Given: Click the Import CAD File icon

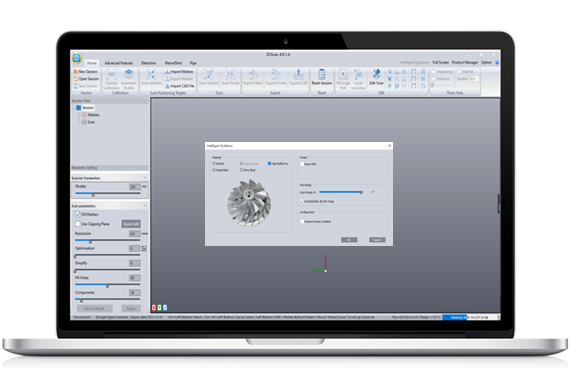Looking at the screenshot, I should click(x=167, y=86).
